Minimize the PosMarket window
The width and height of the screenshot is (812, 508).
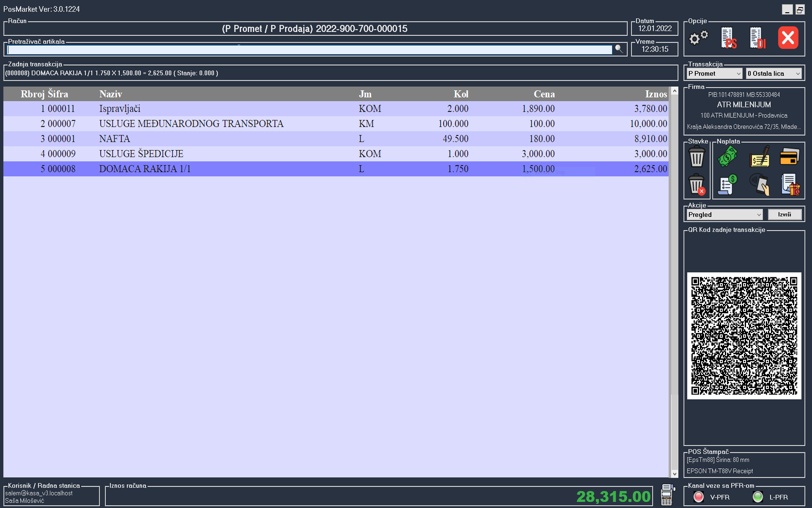[x=787, y=9]
